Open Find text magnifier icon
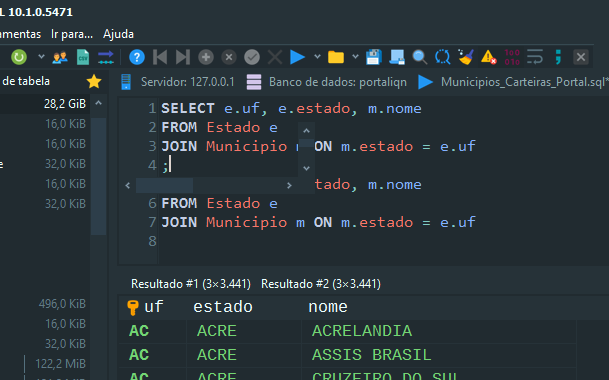Screen dimensions: 609x380 pyautogui.click(x=419, y=57)
